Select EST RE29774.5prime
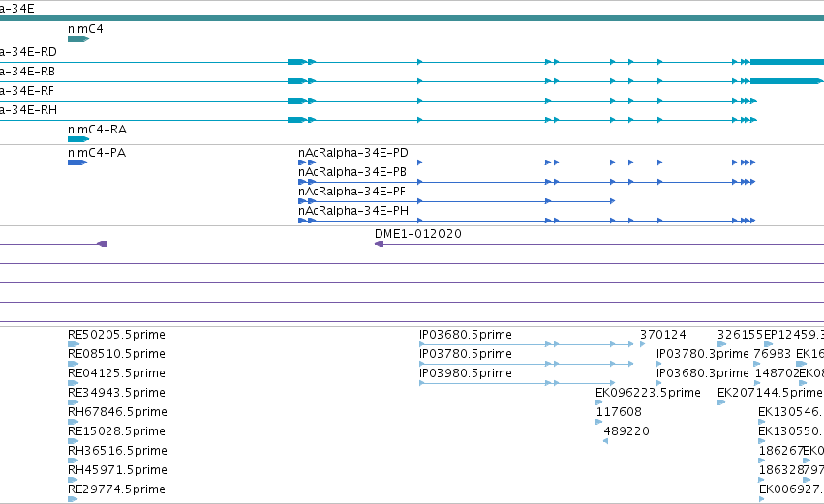 coord(116,489)
